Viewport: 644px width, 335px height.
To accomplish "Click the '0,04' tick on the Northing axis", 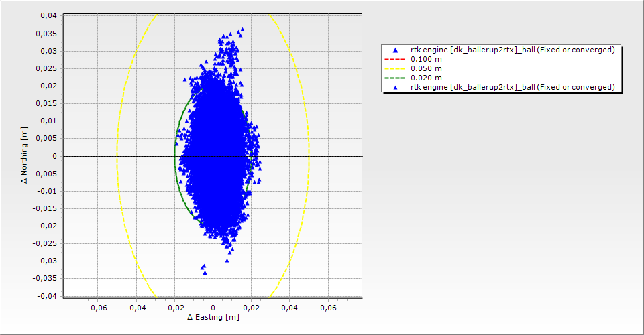I will click(48, 15).
